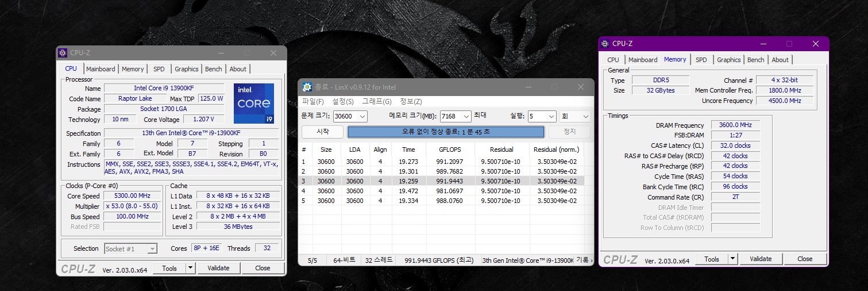
Task: Click Tools button in purple CPU-Z window
Action: pyautogui.click(x=712, y=259)
